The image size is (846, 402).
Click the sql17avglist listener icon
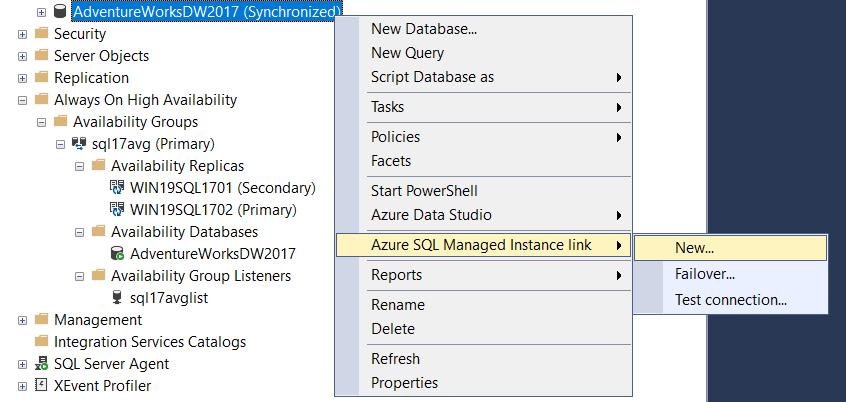[x=117, y=297]
